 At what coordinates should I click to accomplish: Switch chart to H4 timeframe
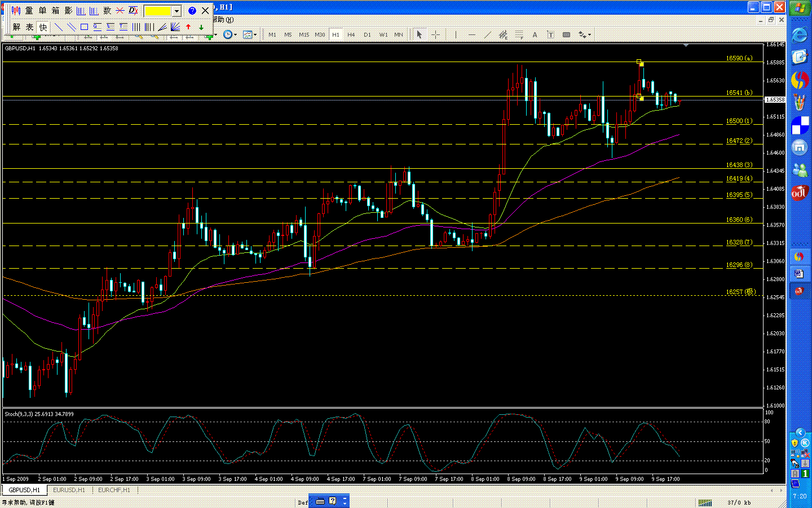point(351,34)
